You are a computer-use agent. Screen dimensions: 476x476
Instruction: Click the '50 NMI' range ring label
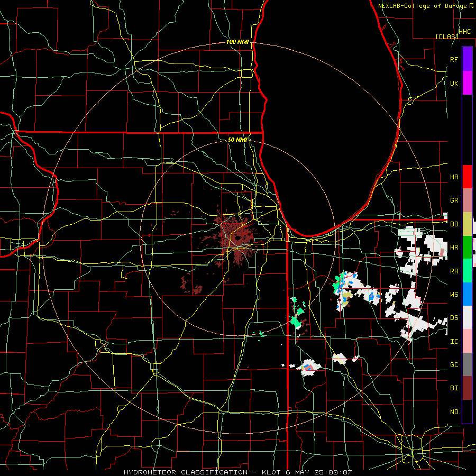(237, 140)
